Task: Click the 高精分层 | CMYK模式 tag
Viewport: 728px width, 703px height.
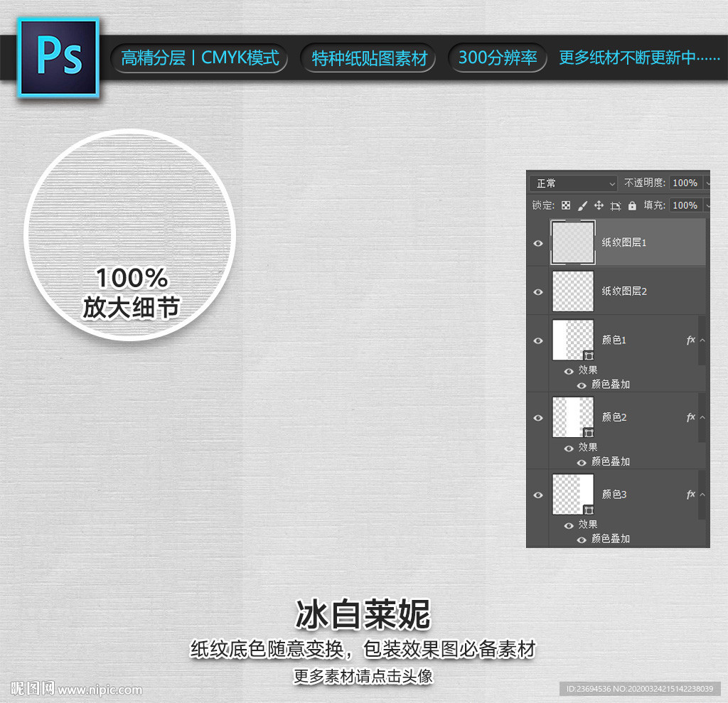Action: 200,58
